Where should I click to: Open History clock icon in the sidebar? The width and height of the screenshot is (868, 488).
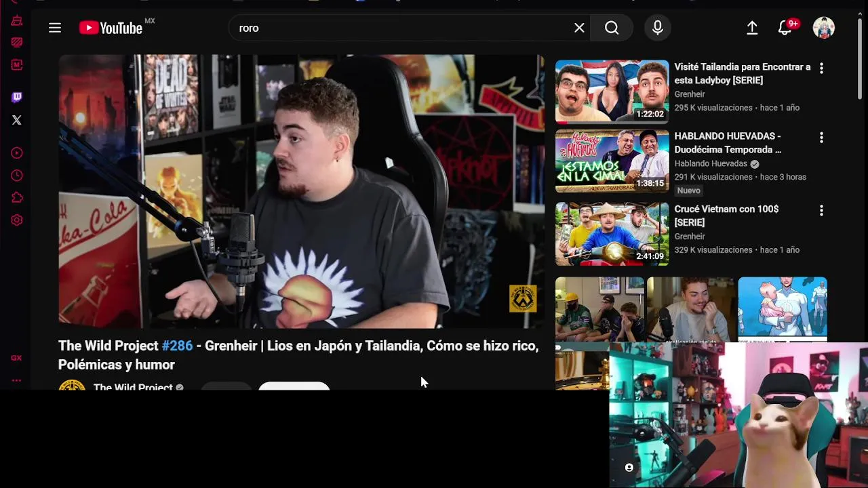(17, 176)
